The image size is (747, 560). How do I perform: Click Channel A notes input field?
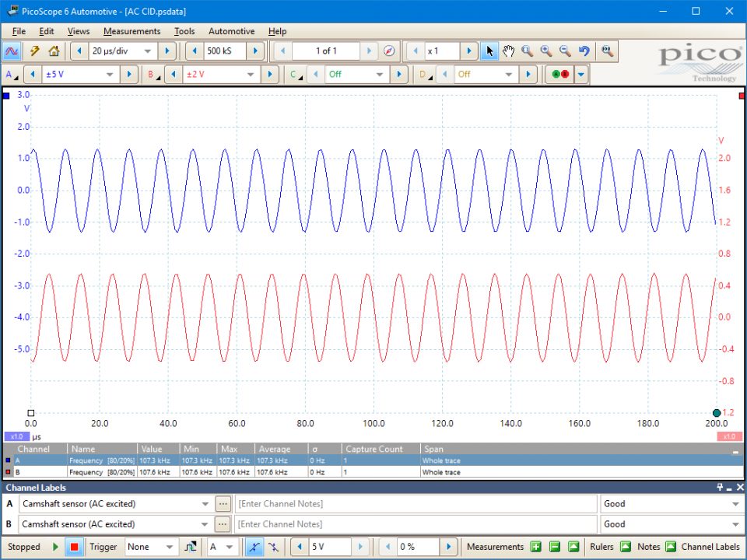tap(416, 504)
